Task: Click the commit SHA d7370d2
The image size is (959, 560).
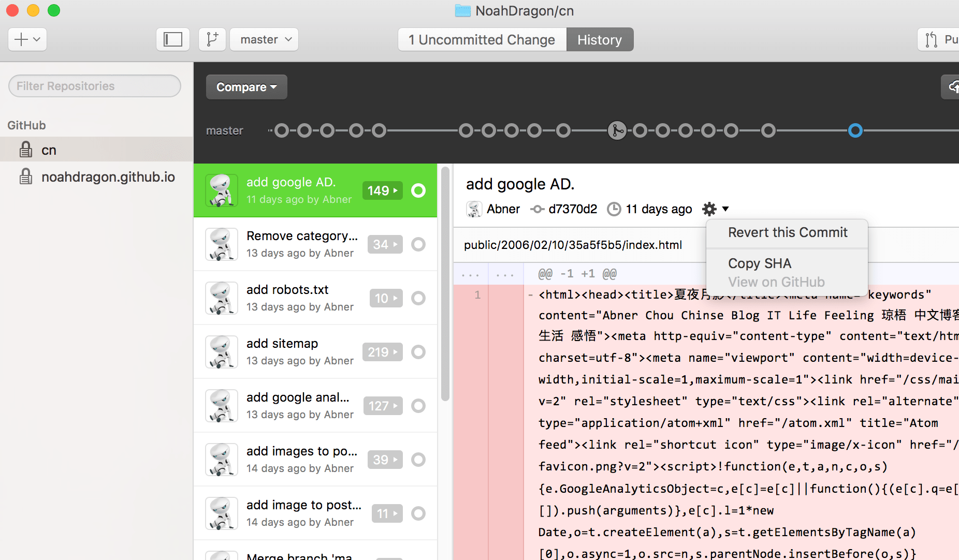Action: click(573, 209)
